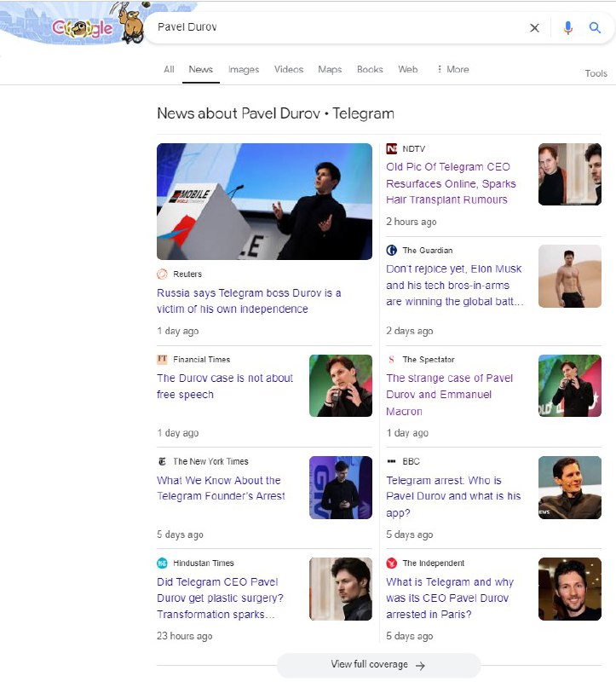616x682 pixels.
Task: Click the 'Hindustan Times' source name
Action: [204, 563]
